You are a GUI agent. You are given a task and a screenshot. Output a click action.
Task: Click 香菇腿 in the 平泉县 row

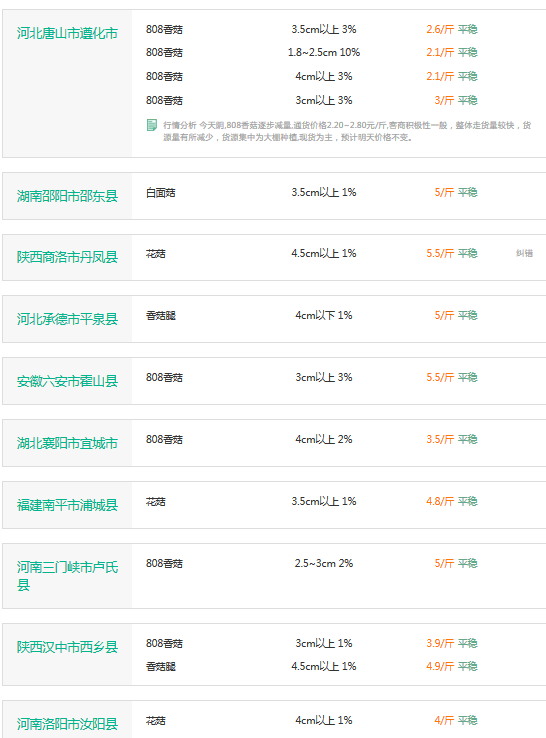click(x=161, y=316)
